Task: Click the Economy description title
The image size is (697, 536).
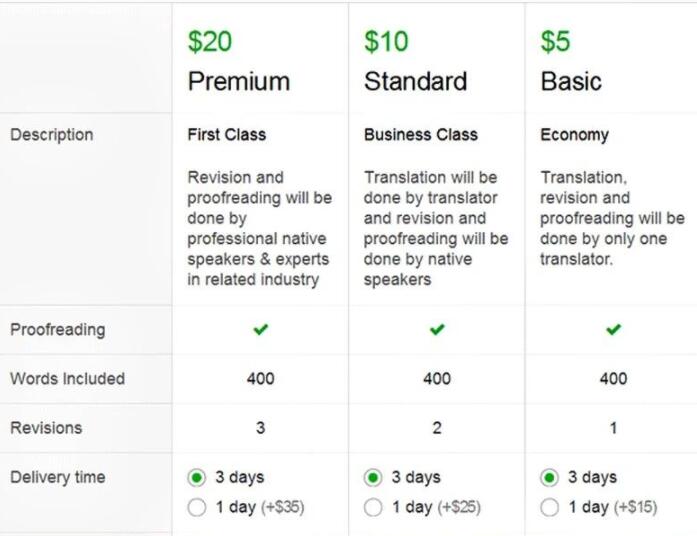Action: click(574, 135)
